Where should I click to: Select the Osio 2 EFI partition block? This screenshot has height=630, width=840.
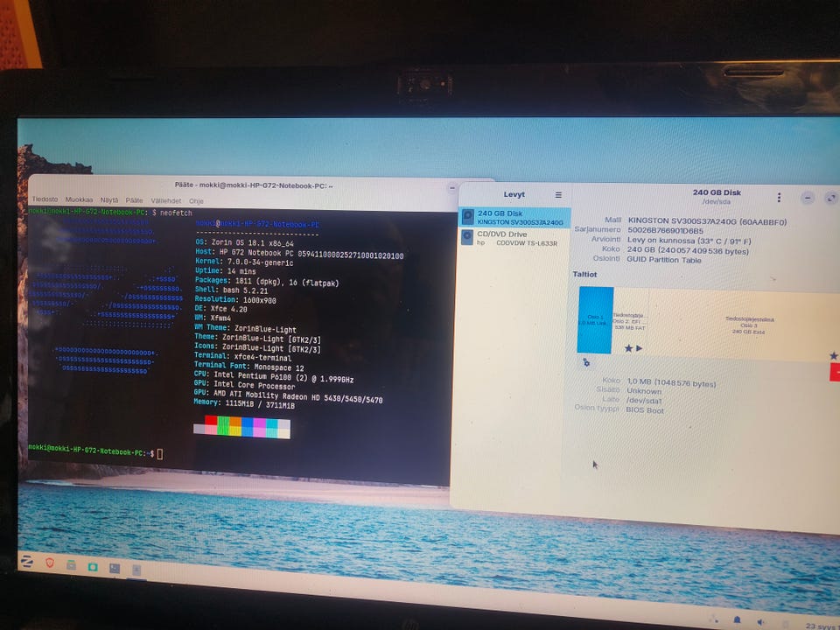[x=630, y=321]
